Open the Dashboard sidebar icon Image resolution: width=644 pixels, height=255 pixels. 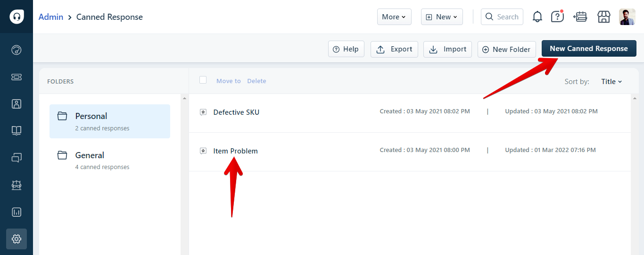[17, 50]
